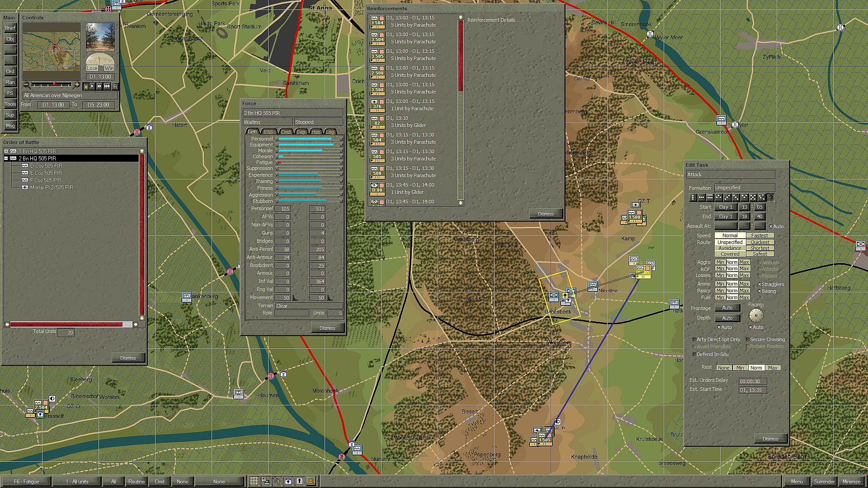The image size is (868, 488).
Task: Click the orange person silhouette toolbar icon
Action: [x=311, y=481]
